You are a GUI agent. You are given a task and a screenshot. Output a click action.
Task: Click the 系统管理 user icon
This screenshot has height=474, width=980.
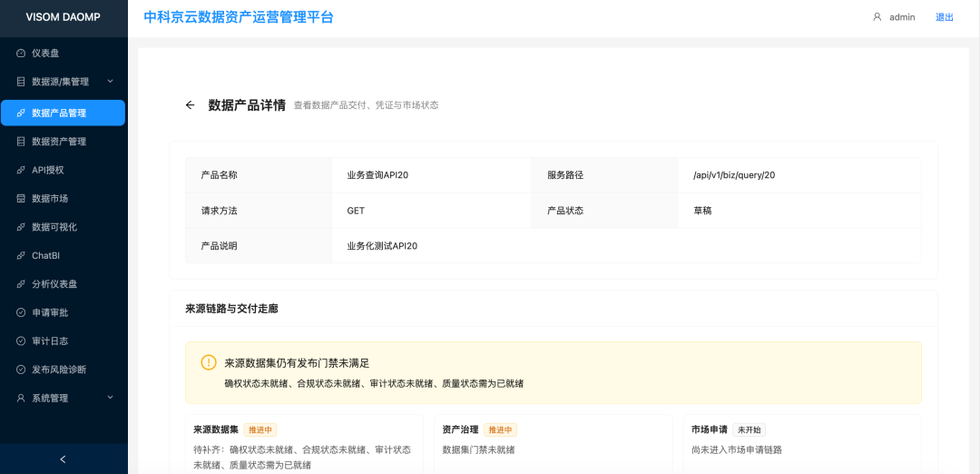(x=21, y=398)
